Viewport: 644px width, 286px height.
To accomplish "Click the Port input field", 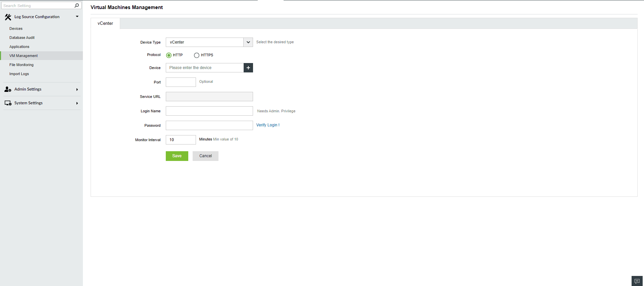I will point(181,82).
